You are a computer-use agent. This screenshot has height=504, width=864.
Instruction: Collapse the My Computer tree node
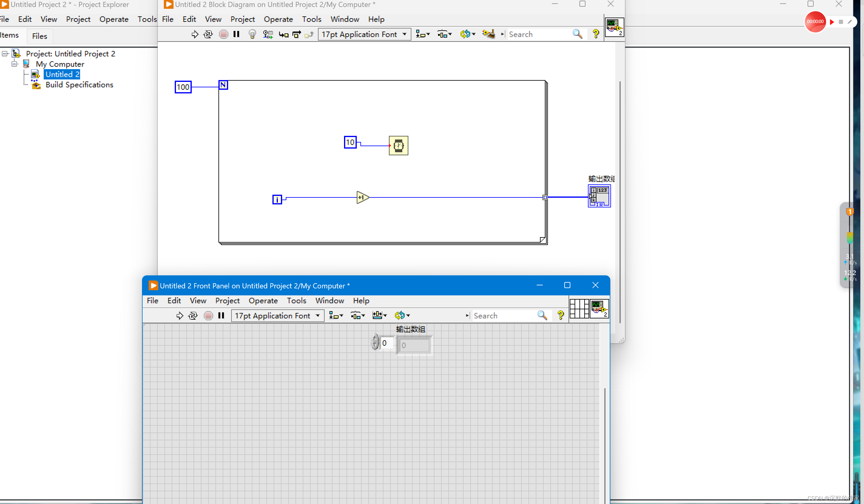[x=14, y=64]
